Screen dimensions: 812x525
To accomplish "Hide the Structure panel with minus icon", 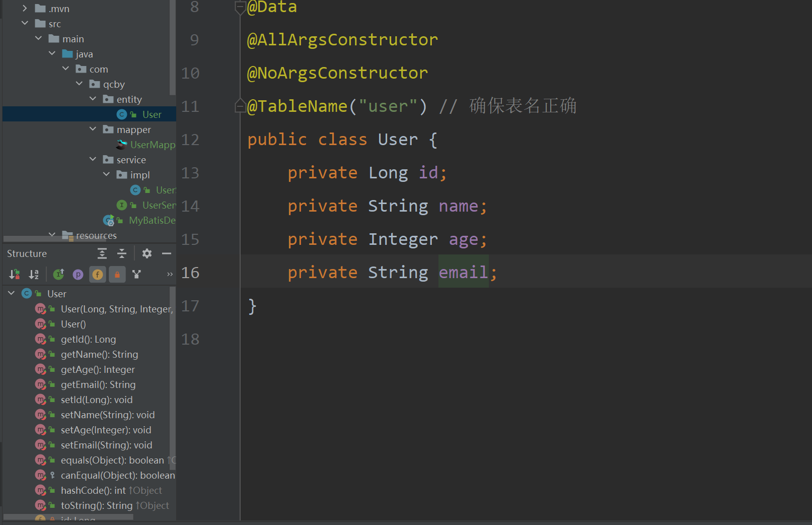I will 167,253.
